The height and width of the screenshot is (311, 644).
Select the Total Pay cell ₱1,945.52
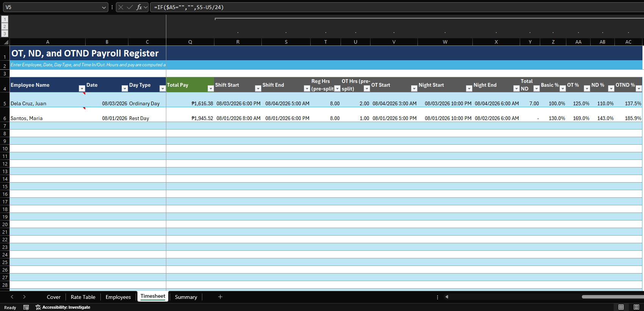click(190, 115)
